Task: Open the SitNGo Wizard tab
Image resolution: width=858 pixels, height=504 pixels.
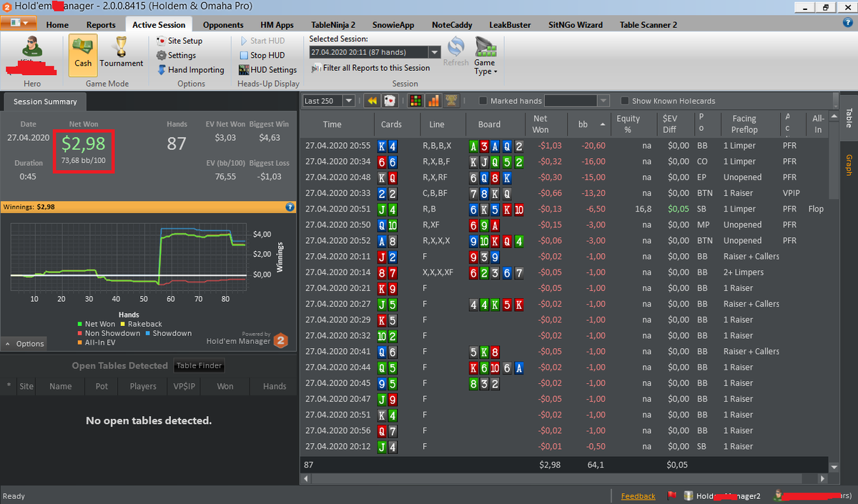Action: (575, 24)
